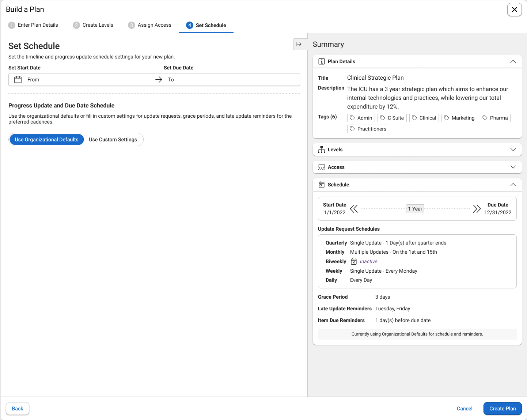
Task: Click the Admin tag label
Action: tap(365, 118)
